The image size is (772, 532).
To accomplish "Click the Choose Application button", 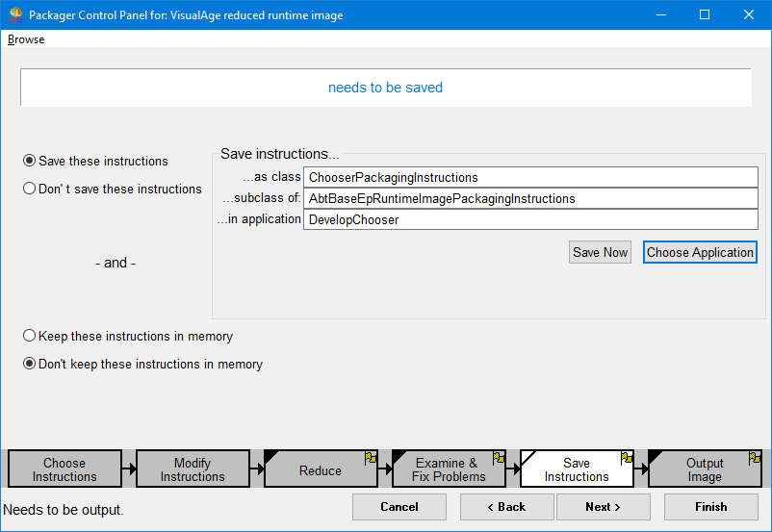I will point(700,252).
